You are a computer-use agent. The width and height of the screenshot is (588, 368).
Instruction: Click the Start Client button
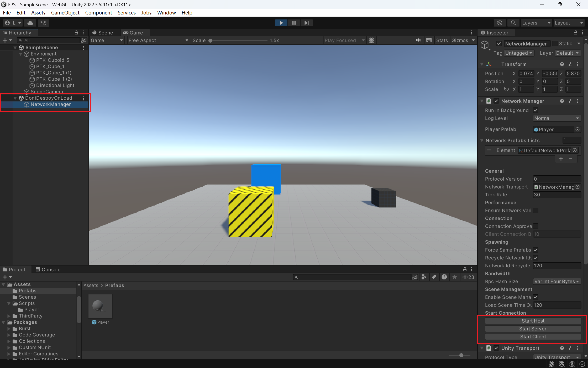[533, 336]
